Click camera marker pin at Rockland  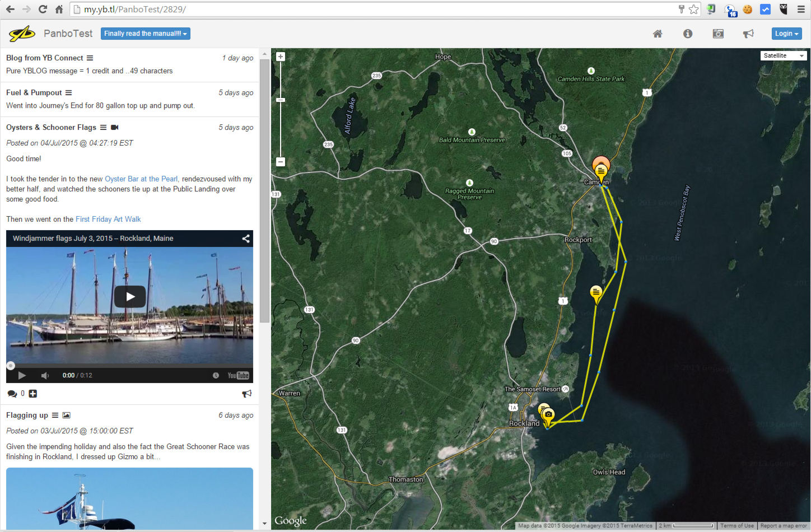point(548,416)
